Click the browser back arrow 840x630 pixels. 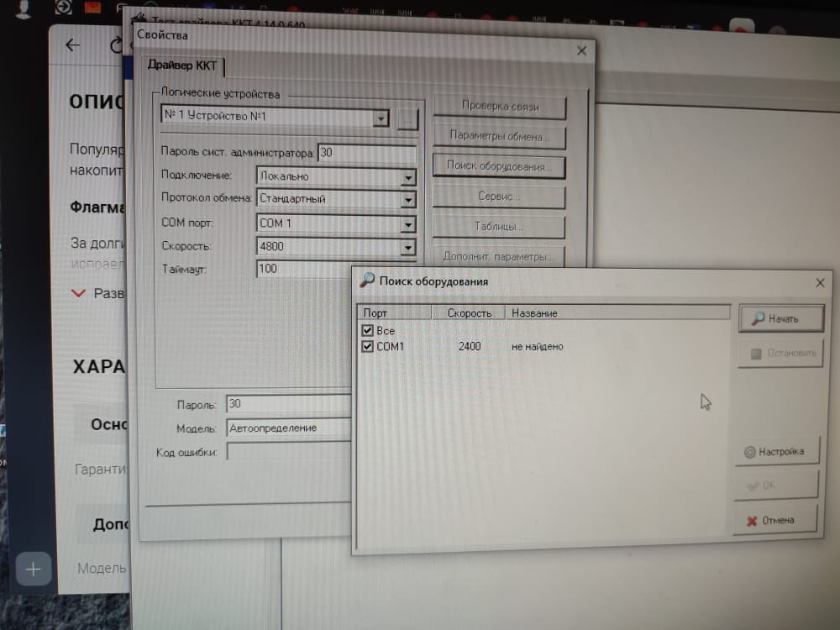[73, 45]
